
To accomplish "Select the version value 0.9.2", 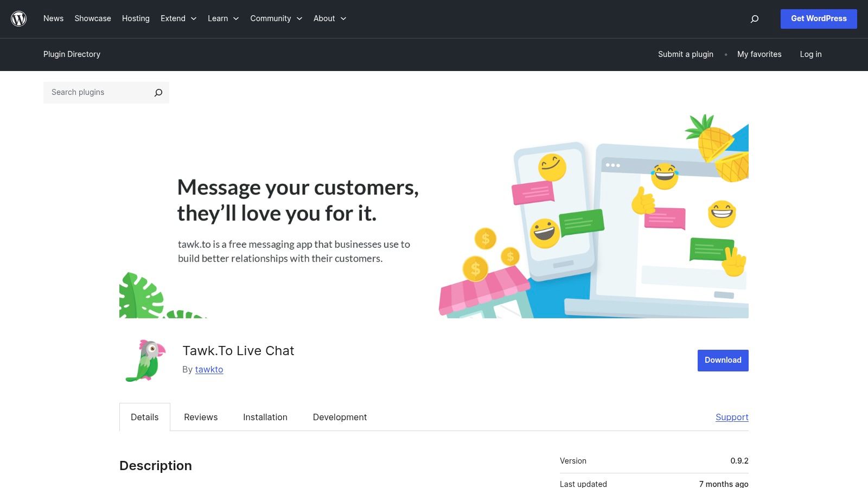I will tap(739, 461).
